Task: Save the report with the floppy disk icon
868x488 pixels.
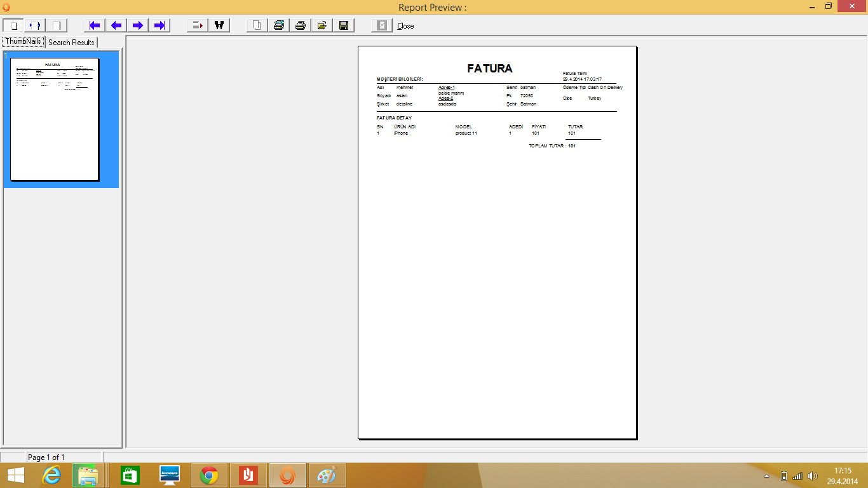Action: [x=344, y=25]
